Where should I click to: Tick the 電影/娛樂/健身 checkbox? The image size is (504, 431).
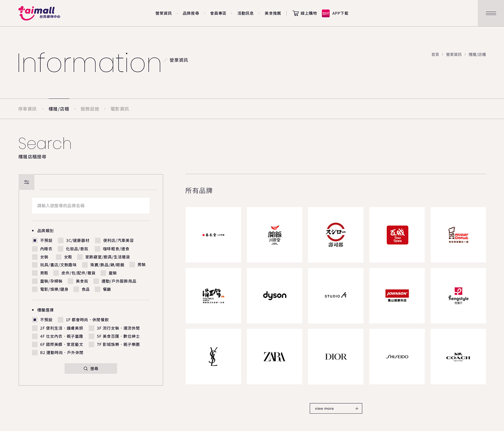pyautogui.click(x=35, y=289)
